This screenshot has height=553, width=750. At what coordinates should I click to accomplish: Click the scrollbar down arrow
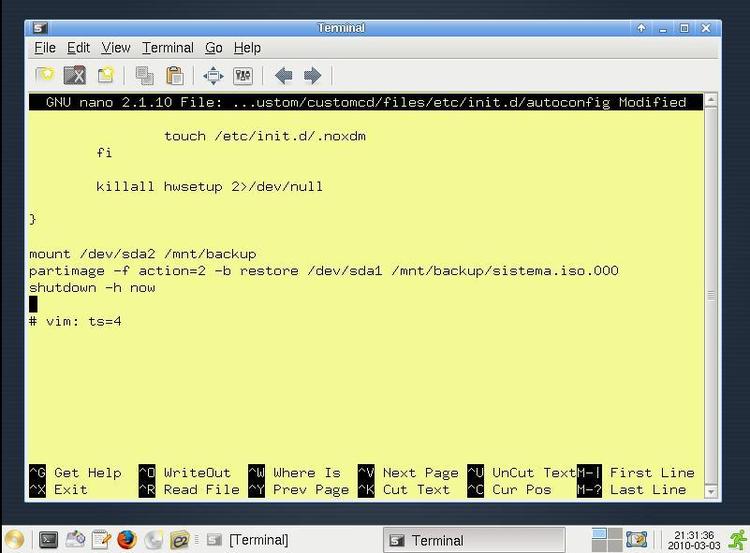click(x=711, y=491)
